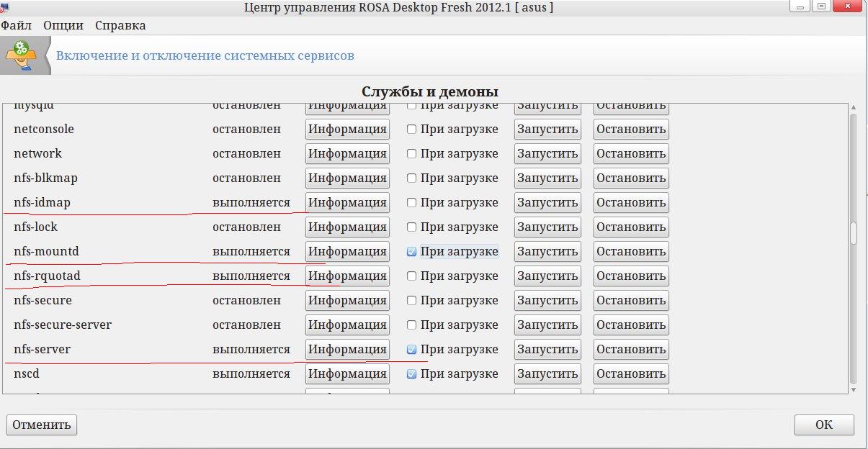Click Остановить for nfs-idmap
Image resolution: width=868 pixels, height=449 pixels.
point(631,203)
